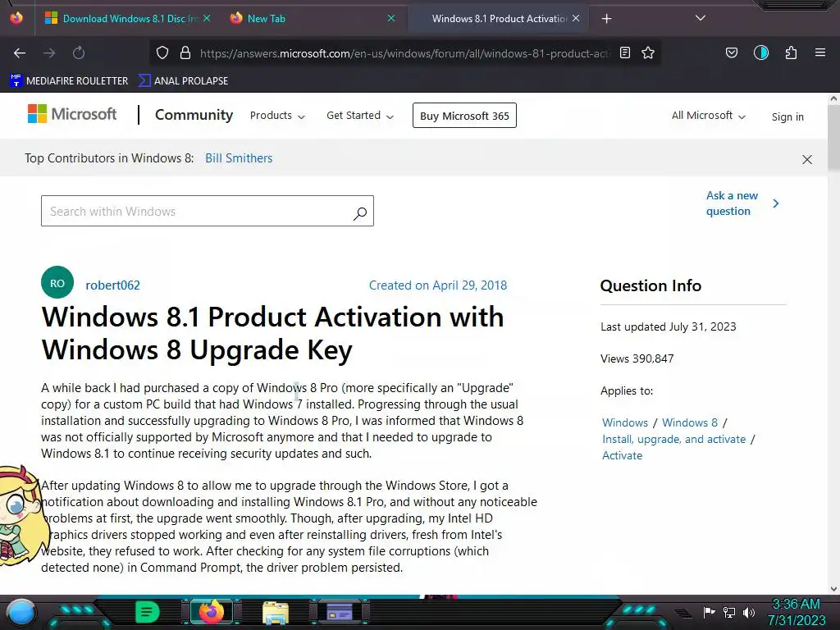Screen dimensions: 840x630
Task: Click the Created on April 29, 2018 link
Action: [x=438, y=285]
